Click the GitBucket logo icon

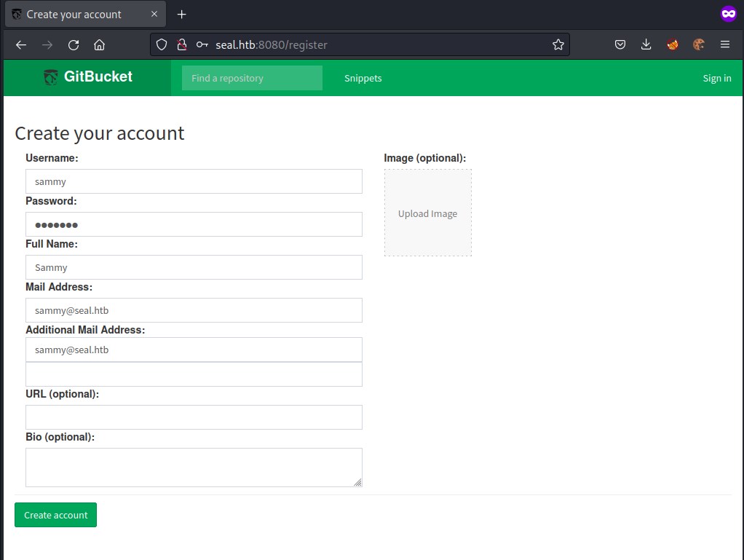point(50,77)
